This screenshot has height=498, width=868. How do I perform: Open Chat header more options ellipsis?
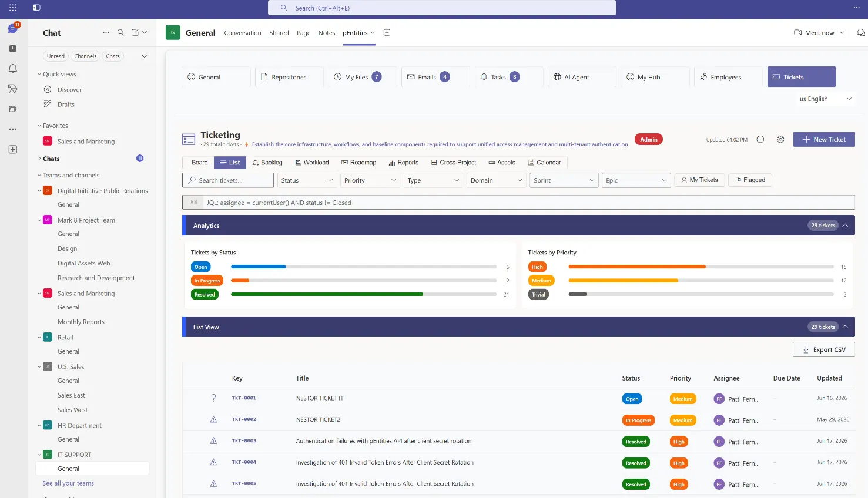point(106,33)
